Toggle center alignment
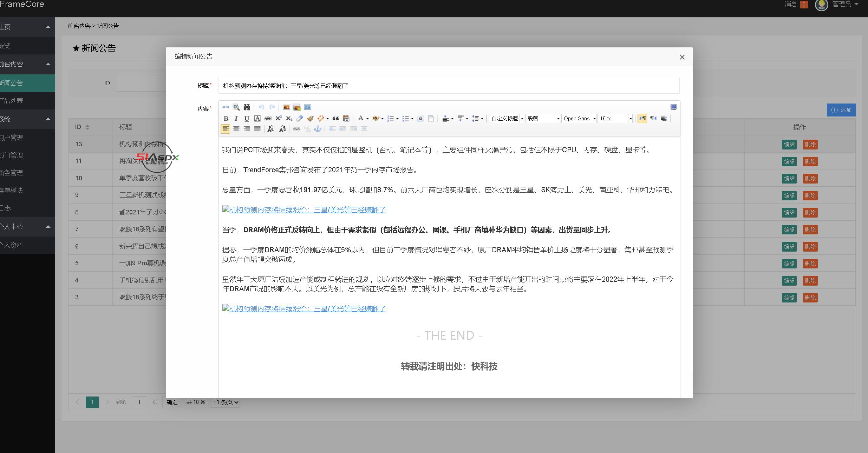The width and height of the screenshot is (868, 453). click(x=236, y=129)
